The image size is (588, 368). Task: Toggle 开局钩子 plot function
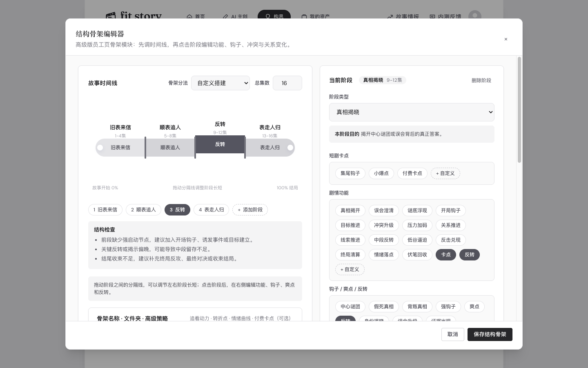coord(451,211)
